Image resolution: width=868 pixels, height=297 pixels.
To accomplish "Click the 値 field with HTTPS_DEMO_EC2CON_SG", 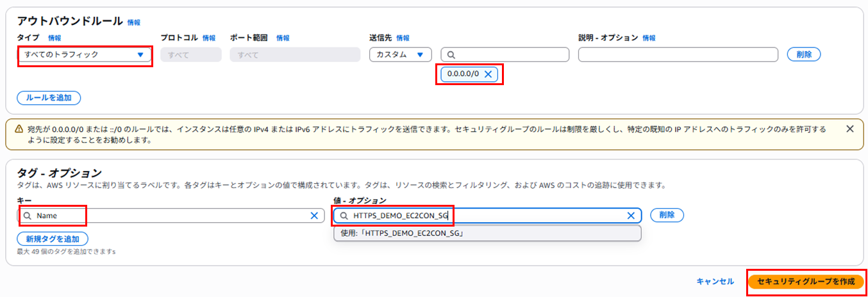I will click(x=488, y=216).
